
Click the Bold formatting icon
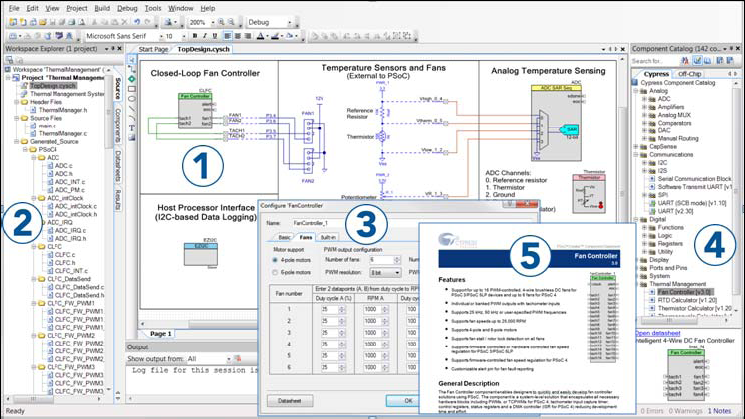194,36
